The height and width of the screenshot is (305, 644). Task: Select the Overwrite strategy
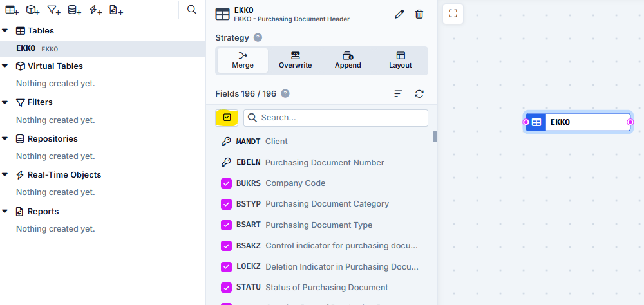coord(295,60)
